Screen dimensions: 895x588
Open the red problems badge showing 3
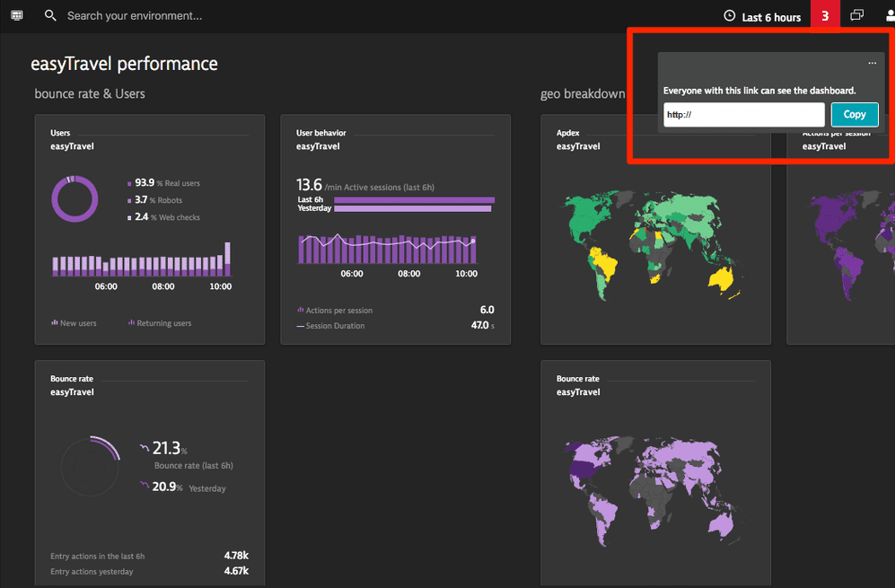pos(825,16)
